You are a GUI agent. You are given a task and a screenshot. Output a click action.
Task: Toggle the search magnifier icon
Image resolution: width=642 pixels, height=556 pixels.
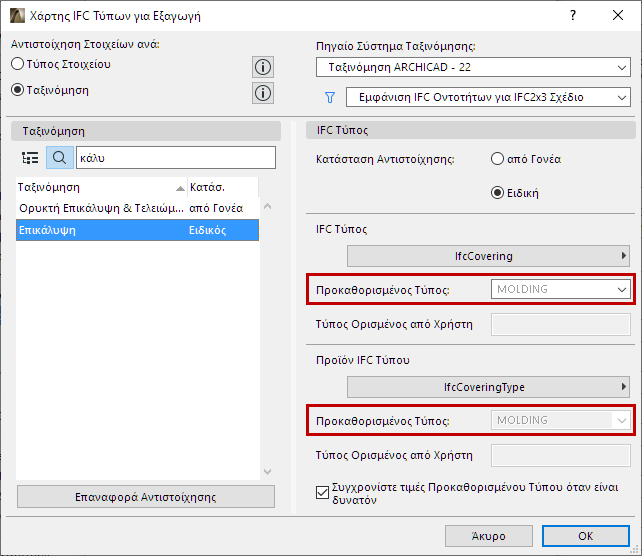pyautogui.click(x=60, y=158)
